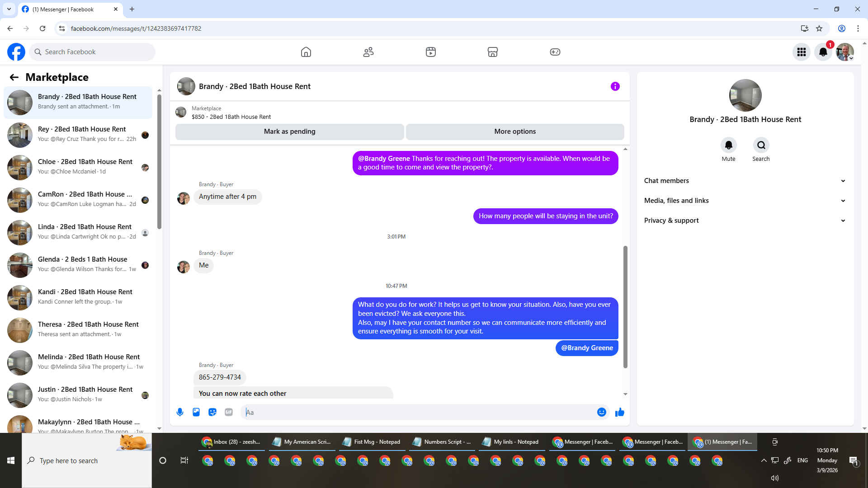This screenshot has width=868, height=488.
Task: Open the emoji picker in message box
Action: 601,412
